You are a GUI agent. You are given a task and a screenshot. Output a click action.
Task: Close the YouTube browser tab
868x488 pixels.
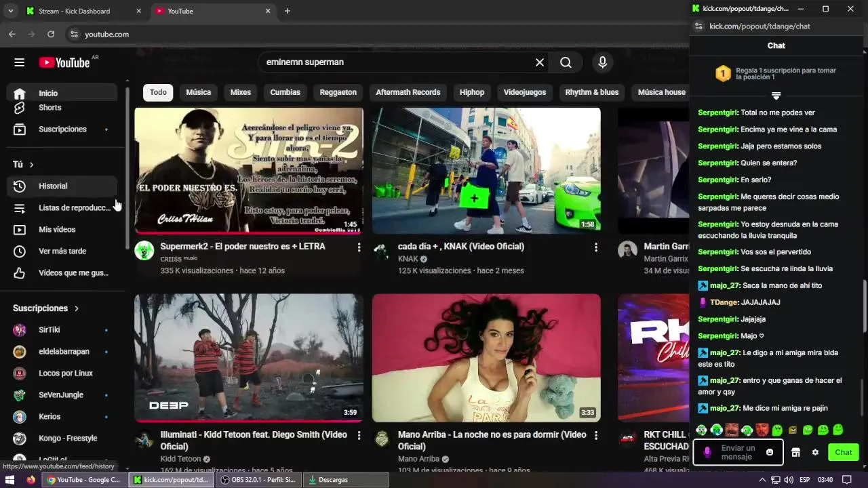click(x=268, y=11)
